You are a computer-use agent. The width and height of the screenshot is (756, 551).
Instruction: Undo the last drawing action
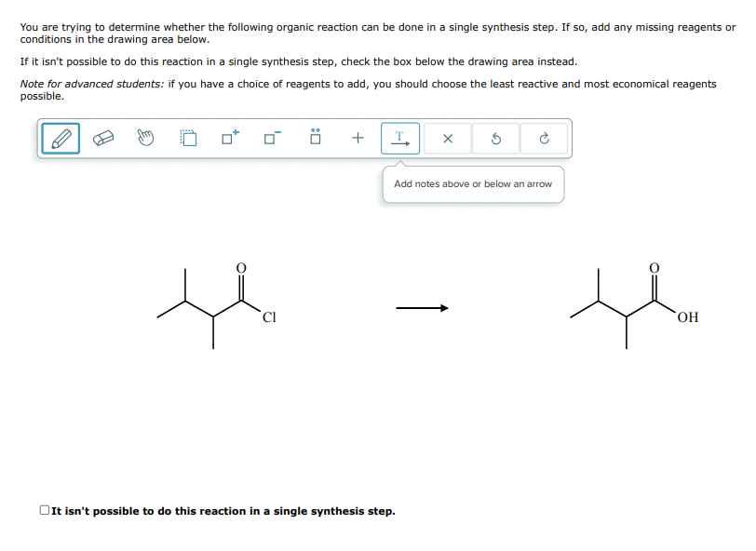[x=495, y=138]
